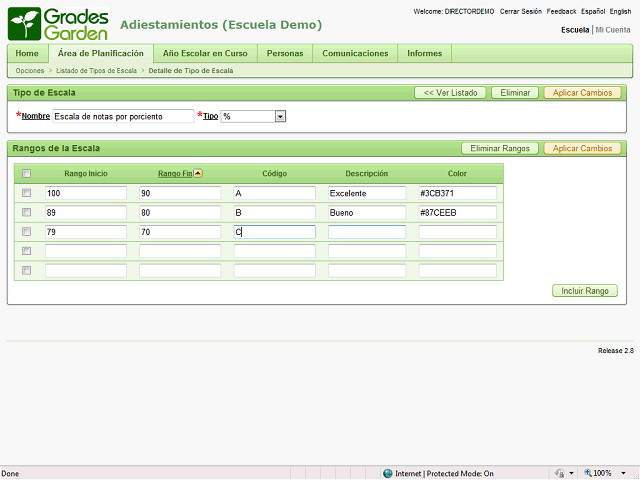
Task: Click the Código column header
Action: coord(274,173)
